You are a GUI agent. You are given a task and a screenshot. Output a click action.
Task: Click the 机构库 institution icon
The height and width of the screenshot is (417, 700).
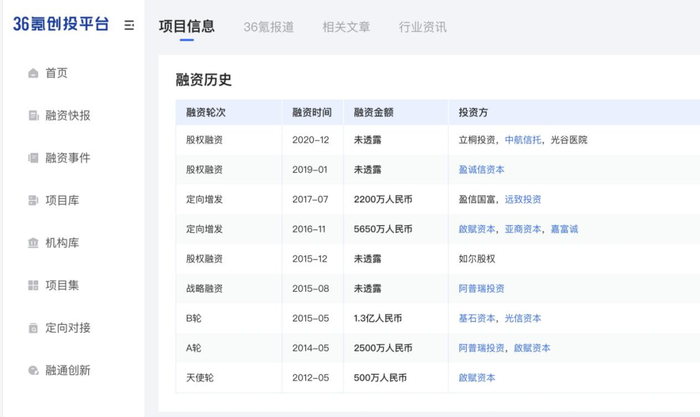pyautogui.click(x=33, y=243)
